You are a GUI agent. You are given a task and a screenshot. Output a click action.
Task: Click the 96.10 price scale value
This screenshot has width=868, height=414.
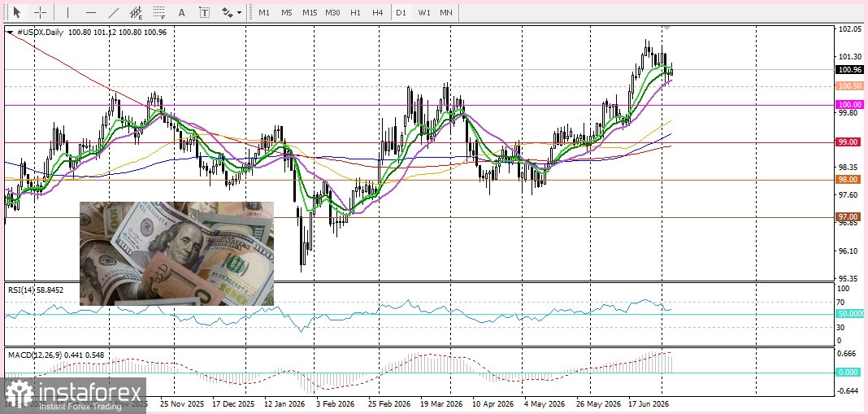pos(849,251)
